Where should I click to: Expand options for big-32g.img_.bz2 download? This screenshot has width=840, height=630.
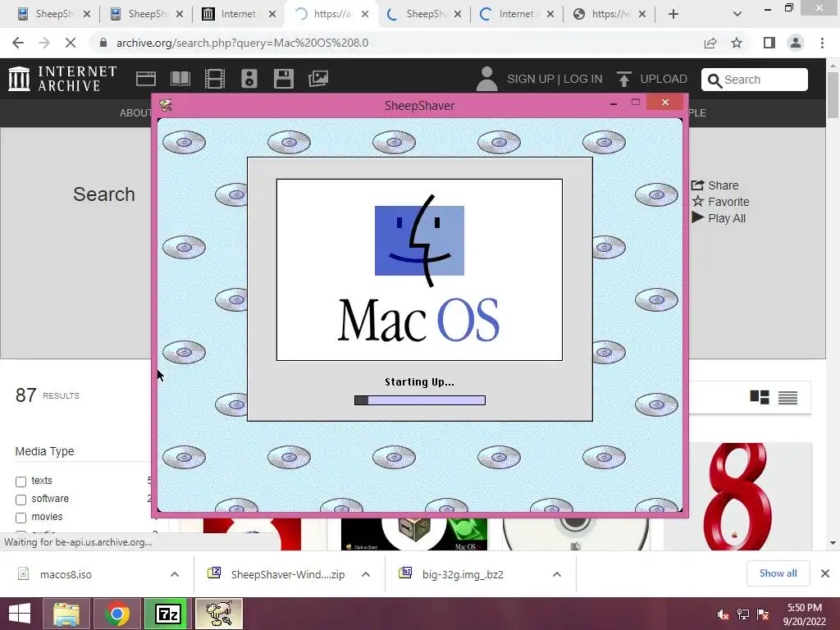point(557,574)
